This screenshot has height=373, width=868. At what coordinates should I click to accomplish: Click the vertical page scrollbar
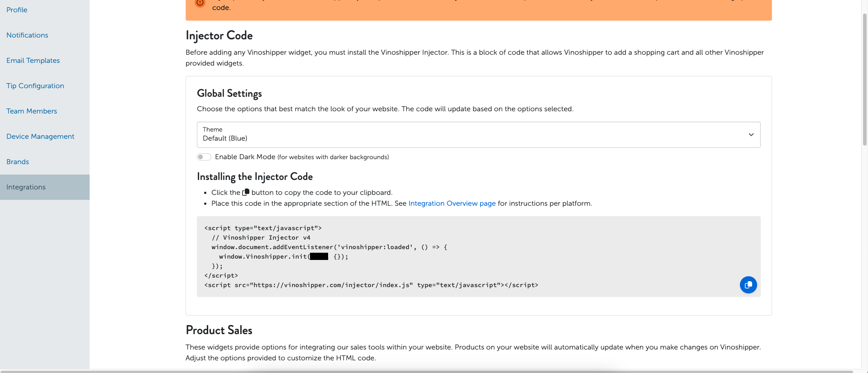click(864, 79)
